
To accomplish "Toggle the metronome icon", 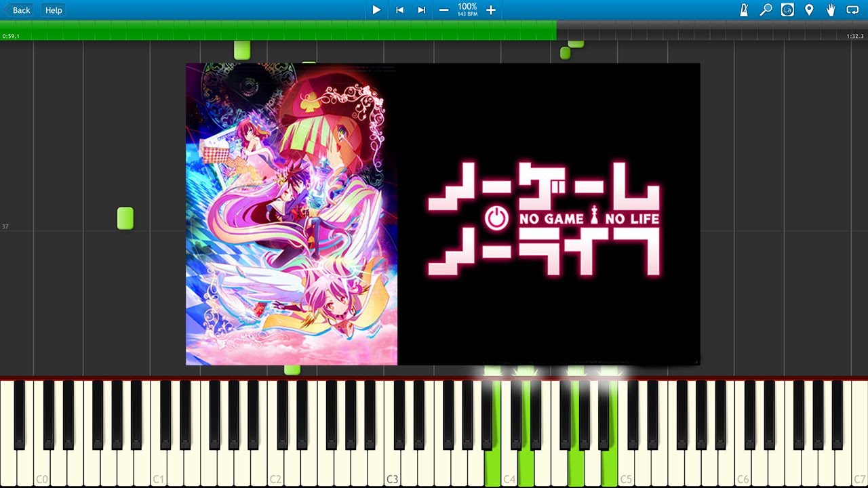I will 744,10.
